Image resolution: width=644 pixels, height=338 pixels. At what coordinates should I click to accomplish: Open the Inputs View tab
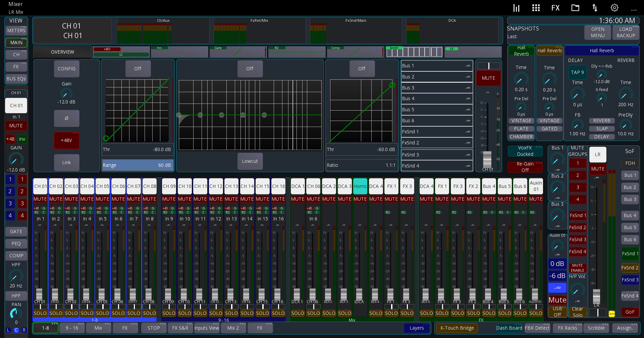(x=207, y=328)
